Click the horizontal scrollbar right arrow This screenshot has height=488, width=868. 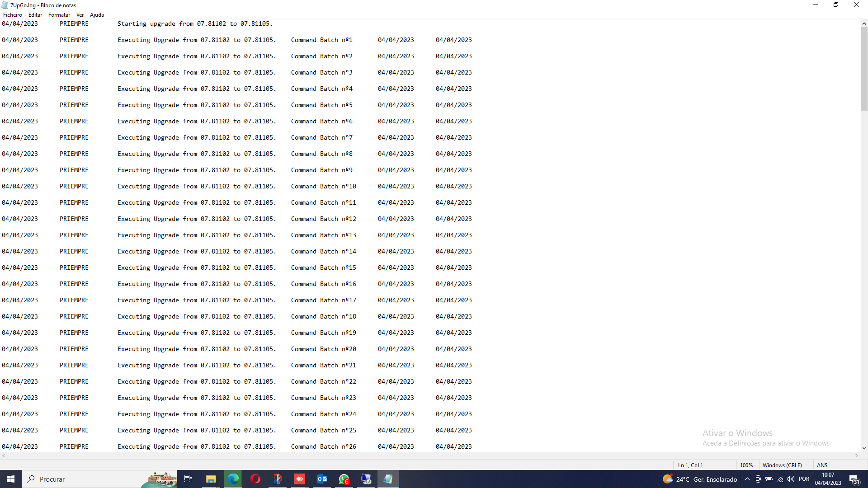pos(857,456)
